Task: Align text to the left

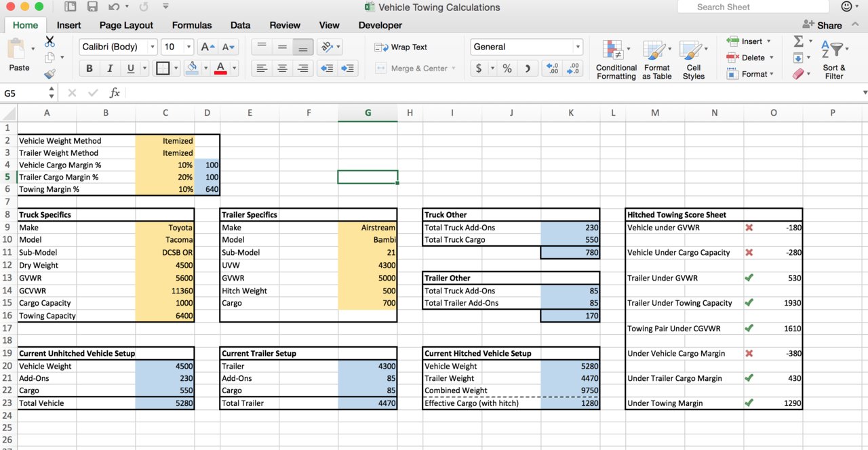Action: (x=262, y=68)
